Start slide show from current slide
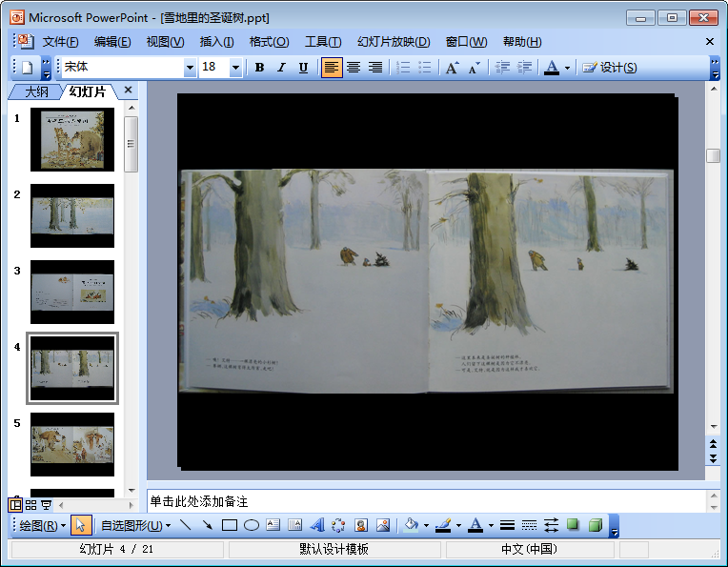 coord(46,505)
